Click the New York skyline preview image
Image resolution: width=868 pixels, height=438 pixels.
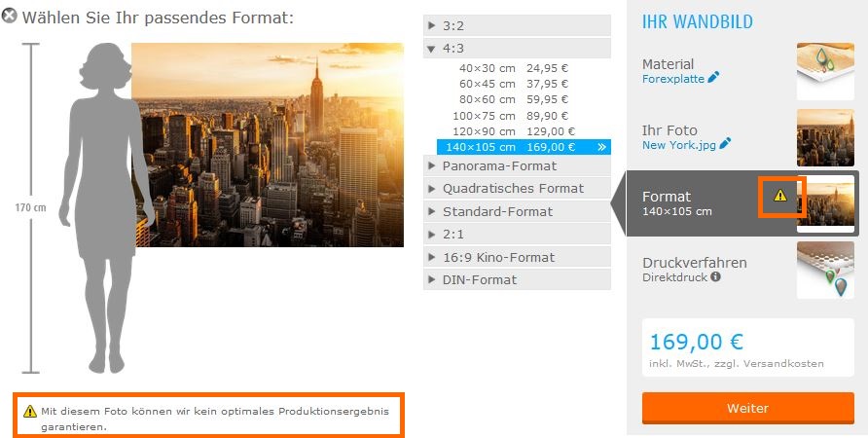point(268,145)
